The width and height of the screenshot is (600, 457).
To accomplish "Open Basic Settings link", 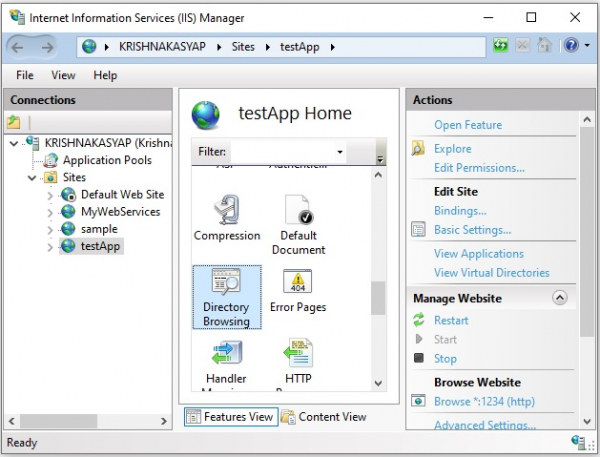I will (x=472, y=230).
